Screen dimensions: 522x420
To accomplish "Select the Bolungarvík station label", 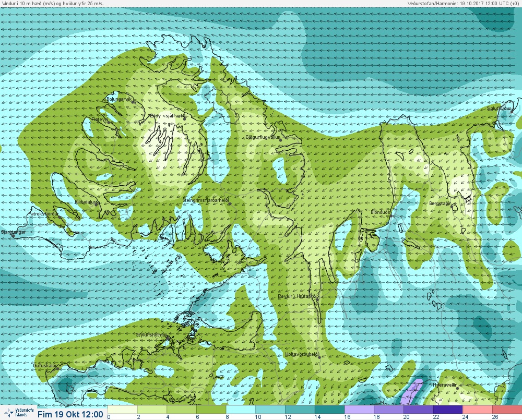I will click(x=119, y=99).
